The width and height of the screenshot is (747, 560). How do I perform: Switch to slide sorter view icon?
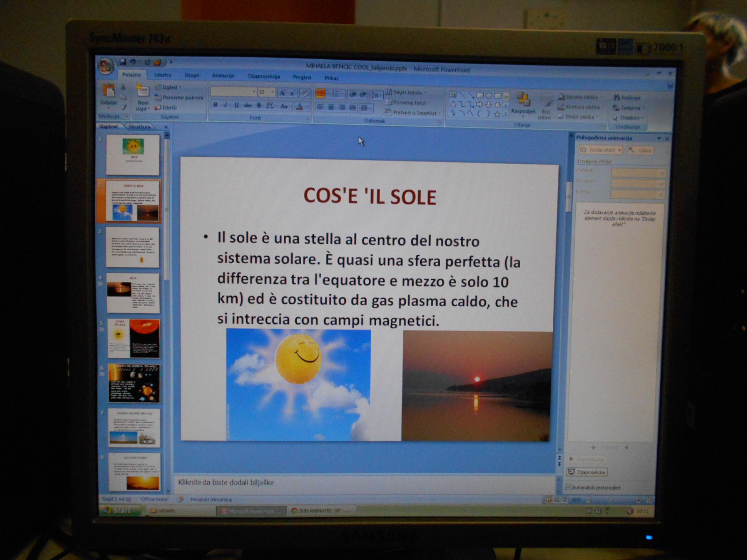tap(557, 500)
